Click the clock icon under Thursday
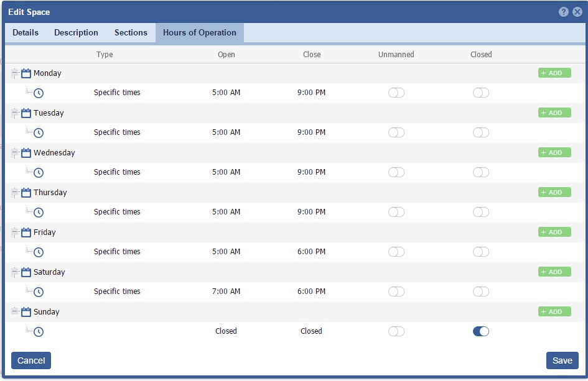This screenshot has width=588, height=381. point(39,213)
